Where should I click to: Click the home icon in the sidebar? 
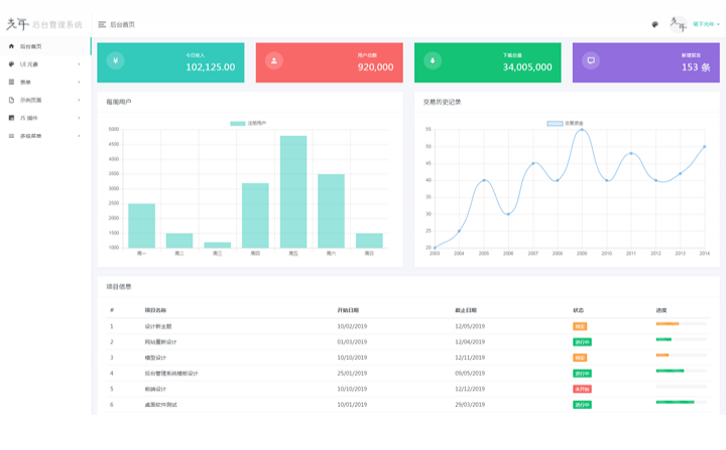pos(12,46)
